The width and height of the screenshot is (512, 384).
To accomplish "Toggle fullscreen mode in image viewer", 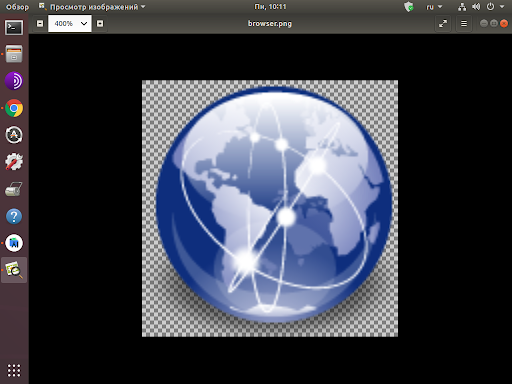I will 443,24.
